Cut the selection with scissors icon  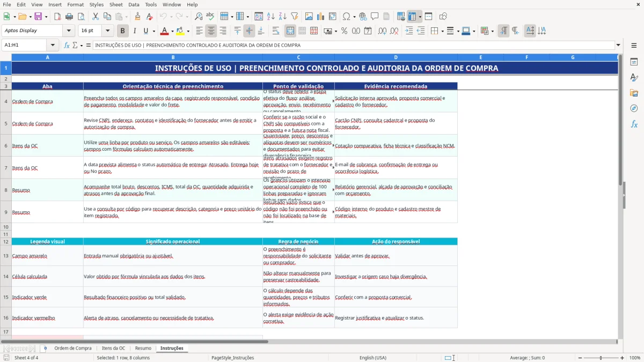click(96, 17)
